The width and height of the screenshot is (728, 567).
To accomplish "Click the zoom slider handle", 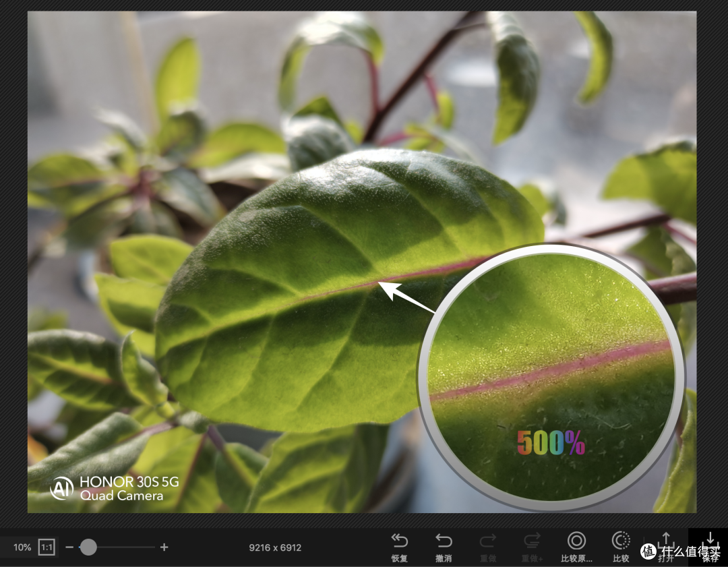I will click(88, 547).
